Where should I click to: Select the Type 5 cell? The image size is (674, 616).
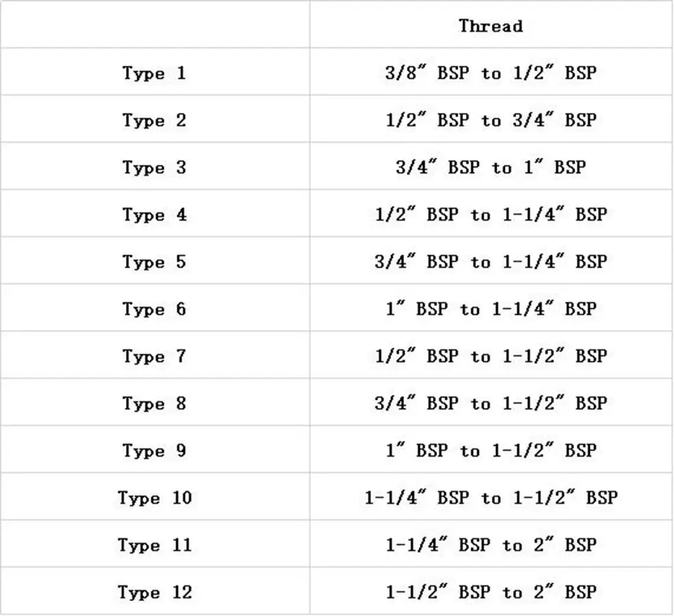(x=154, y=262)
